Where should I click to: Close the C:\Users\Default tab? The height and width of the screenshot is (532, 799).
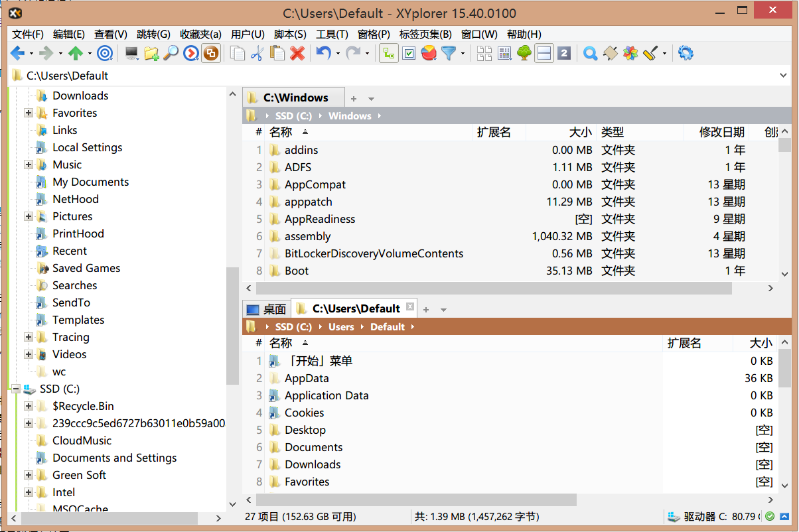pos(410,306)
